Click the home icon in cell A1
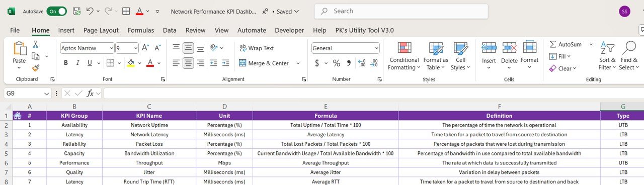The height and width of the screenshot is (185, 644). coord(17,116)
